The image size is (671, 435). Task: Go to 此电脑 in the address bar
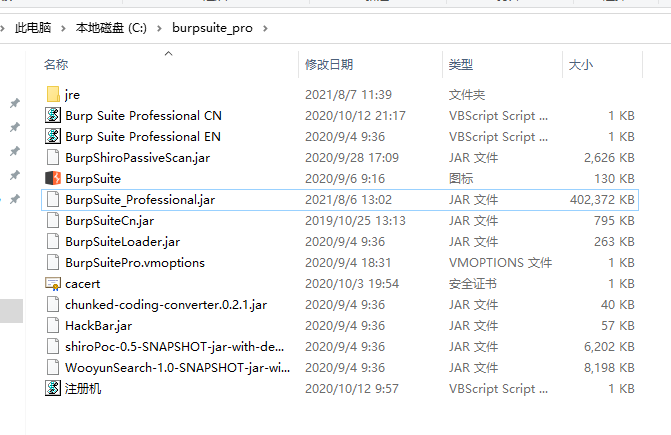[x=33, y=28]
